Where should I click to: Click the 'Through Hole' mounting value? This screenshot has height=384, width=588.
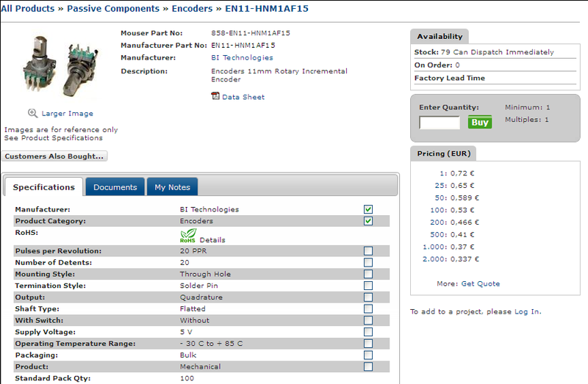tap(205, 274)
